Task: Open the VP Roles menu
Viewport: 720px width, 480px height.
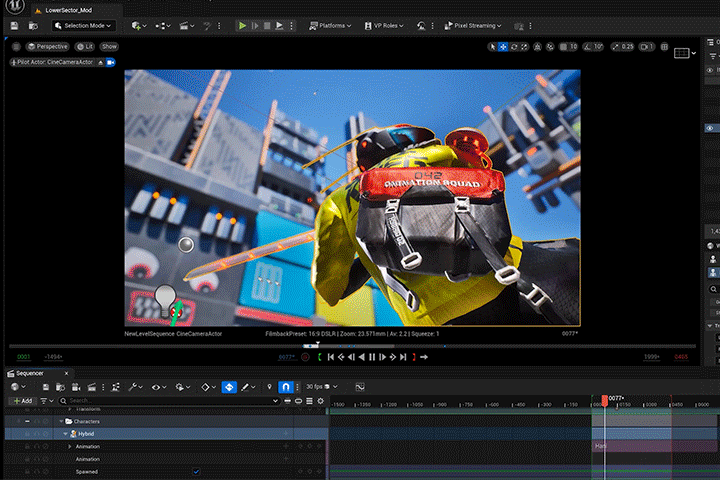Action: click(384, 26)
